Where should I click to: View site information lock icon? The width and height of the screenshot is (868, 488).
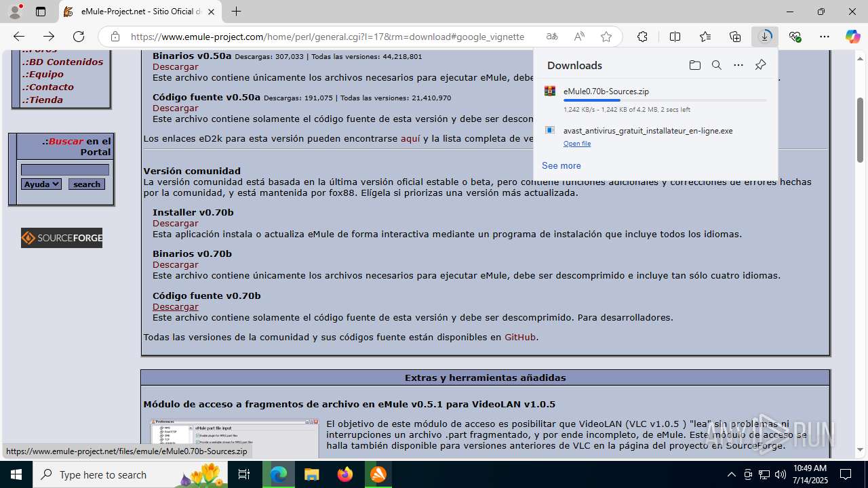(x=115, y=37)
